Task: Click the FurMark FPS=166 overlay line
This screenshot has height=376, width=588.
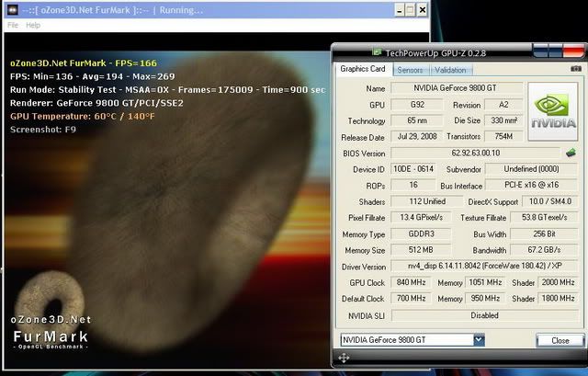Action: [x=84, y=63]
